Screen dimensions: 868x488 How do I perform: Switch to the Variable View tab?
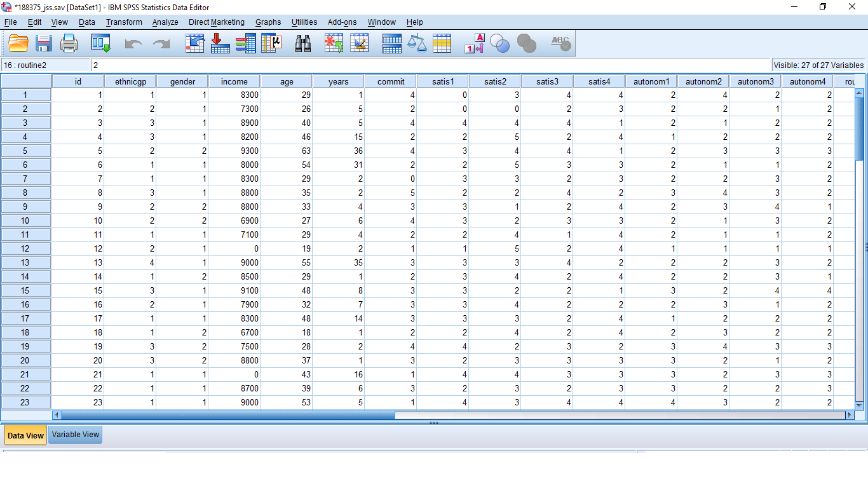pyautogui.click(x=76, y=435)
